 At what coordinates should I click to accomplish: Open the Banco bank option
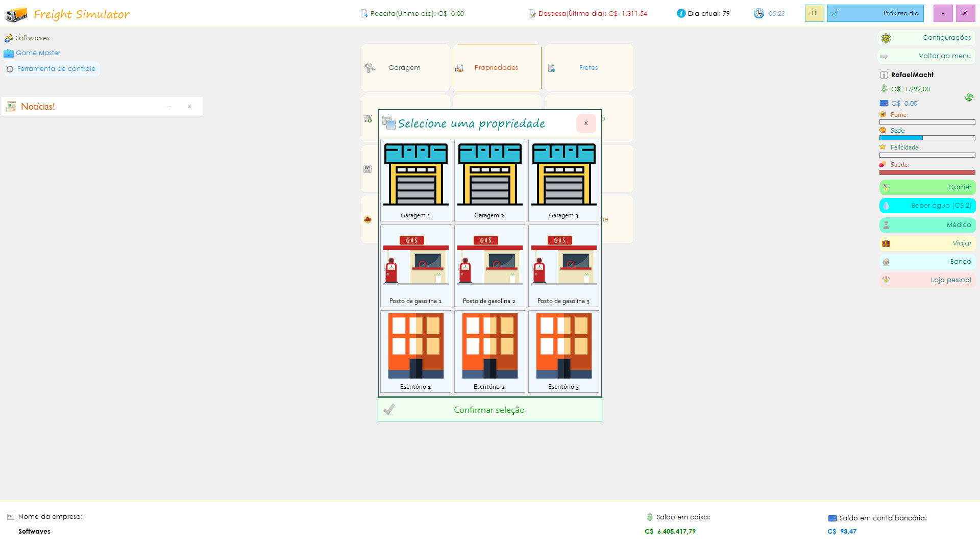[927, 261]
